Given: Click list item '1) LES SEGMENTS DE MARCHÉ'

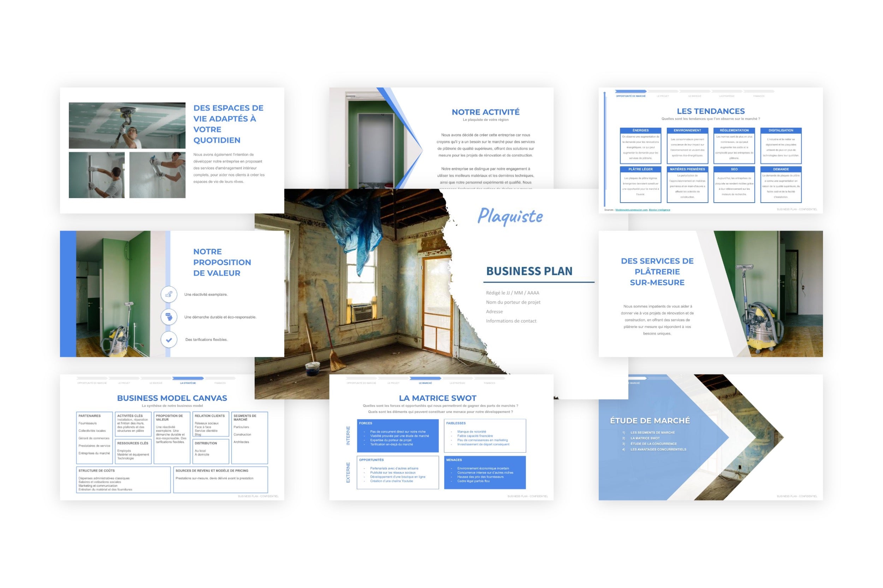Looking at the screenshot, I should [648, 432].
